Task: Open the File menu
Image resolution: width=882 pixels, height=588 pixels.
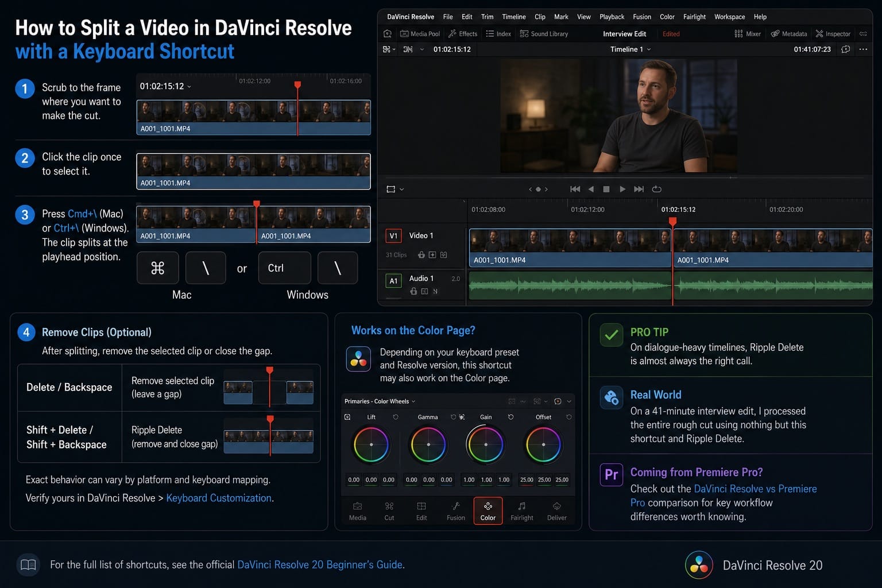Action: [x=448, y=17]
